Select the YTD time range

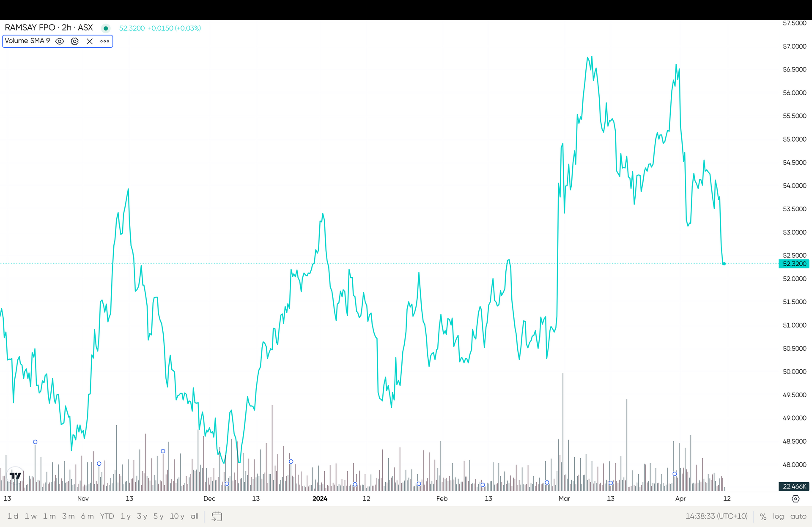(107, 516)
